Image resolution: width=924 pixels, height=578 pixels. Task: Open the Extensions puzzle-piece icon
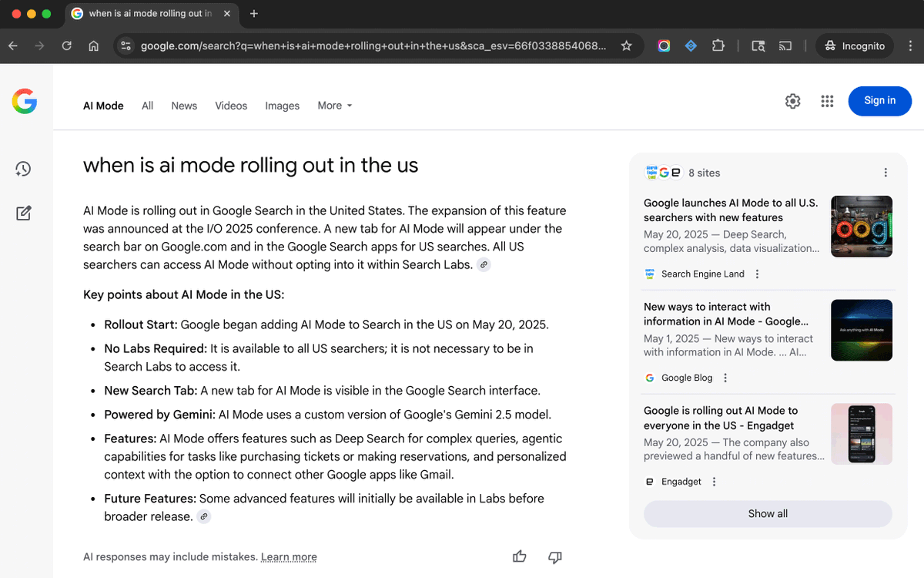pyautogui.click(x=718, y=45)
